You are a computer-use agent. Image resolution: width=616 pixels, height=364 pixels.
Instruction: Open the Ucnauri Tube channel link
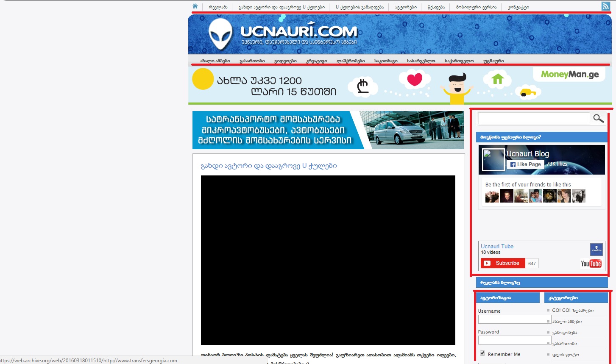click(497, 246)
